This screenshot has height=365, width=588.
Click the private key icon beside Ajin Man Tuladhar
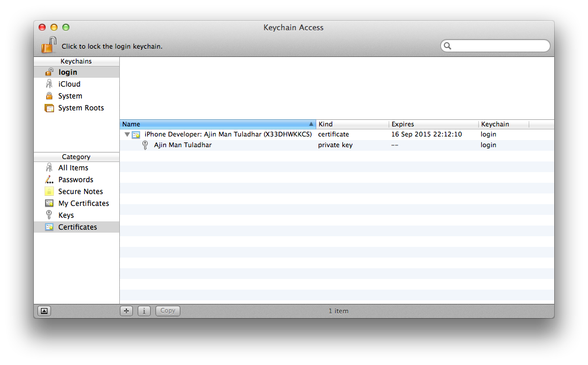click(145, 145)
